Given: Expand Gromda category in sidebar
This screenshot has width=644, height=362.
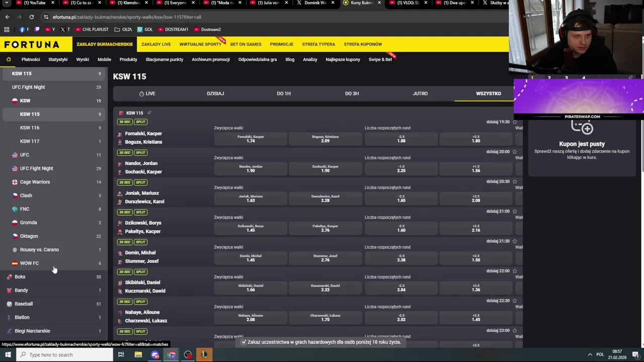Looking at the screenshot, I should coord(53,223).
